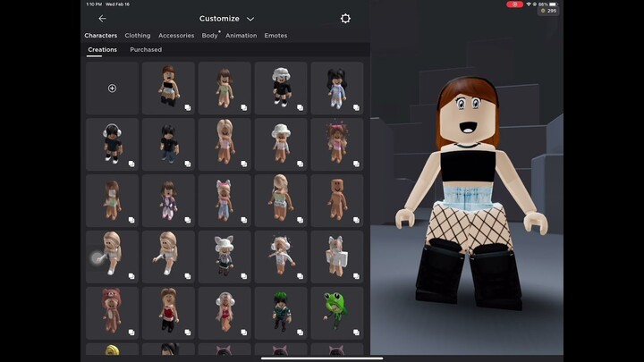
Task: Select brown-haired black crop top avatar
Action: pyautogui.click(x=168, y=88)
